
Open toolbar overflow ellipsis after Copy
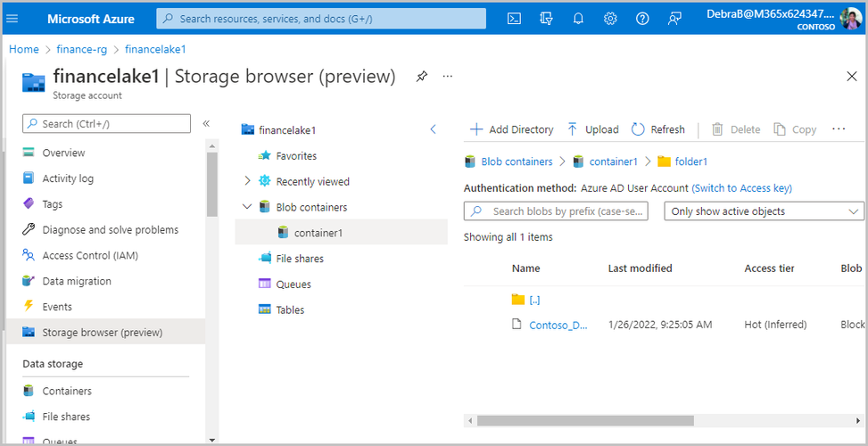[x=839, y=129]
